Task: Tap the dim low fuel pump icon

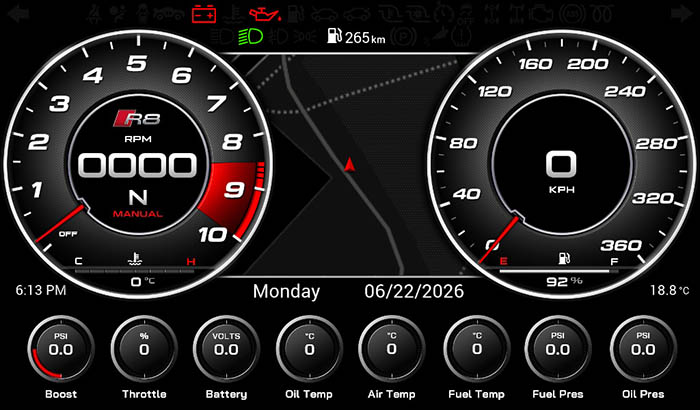Action: 296,14
